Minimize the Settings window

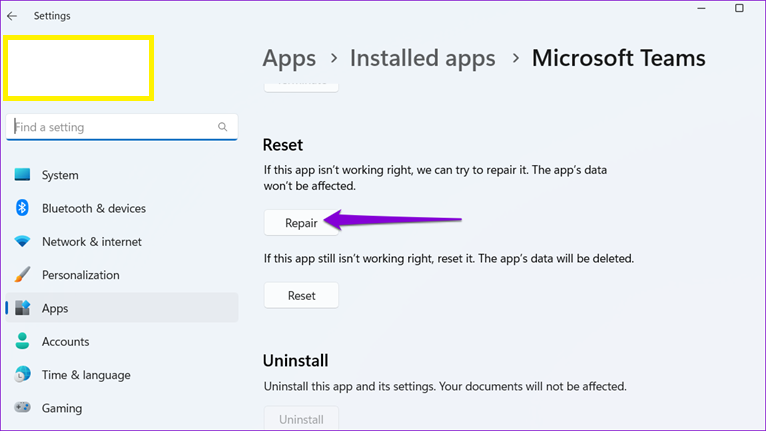pyautogui.click(x=701, y=8)
